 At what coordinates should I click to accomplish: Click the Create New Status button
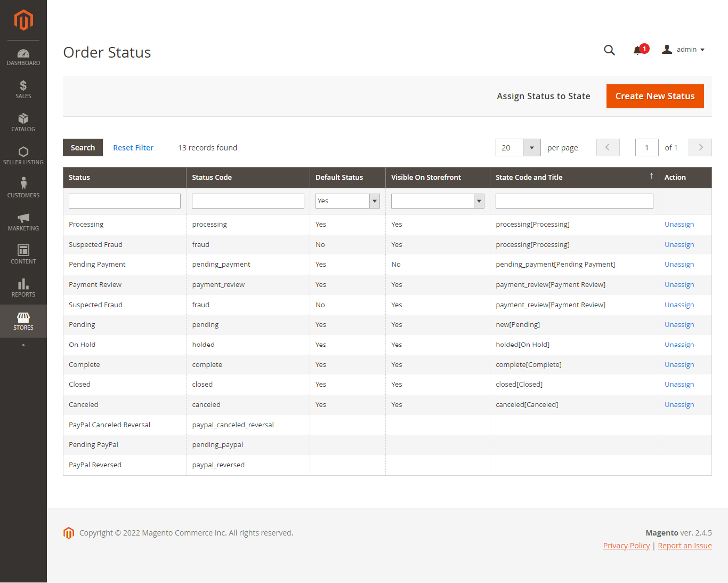[655, 96]
